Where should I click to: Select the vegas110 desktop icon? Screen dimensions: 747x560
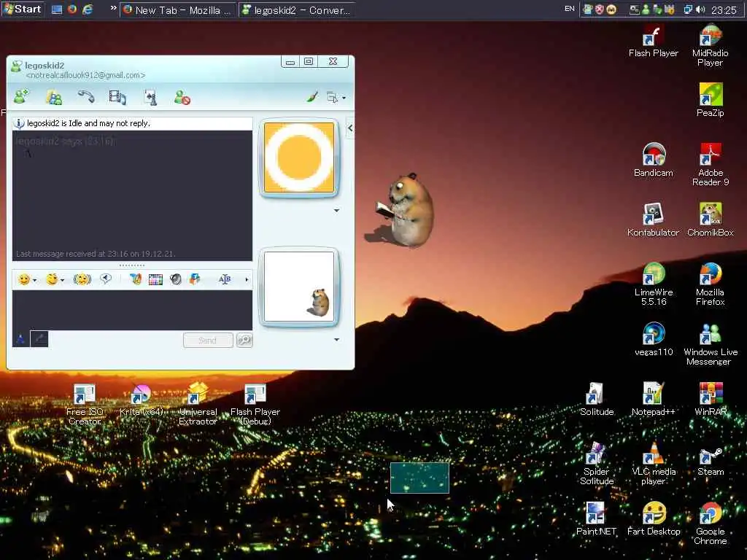click(653, 339)
